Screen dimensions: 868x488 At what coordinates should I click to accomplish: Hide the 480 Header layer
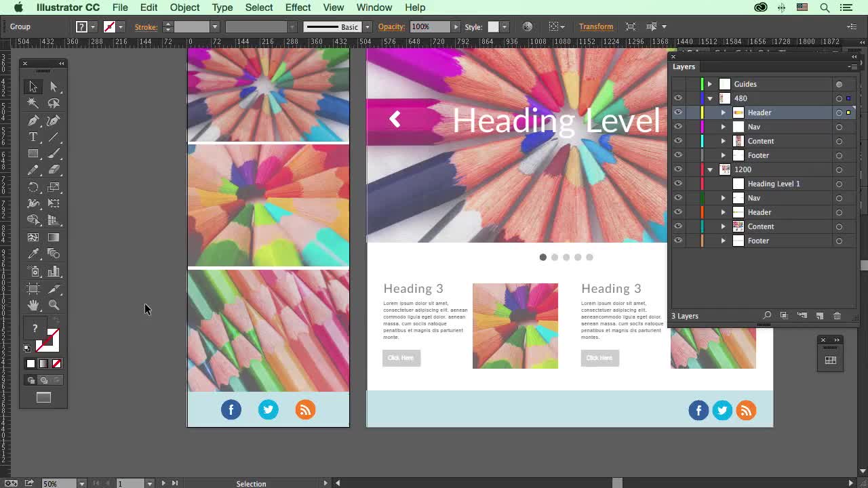(x=678, y=113)
